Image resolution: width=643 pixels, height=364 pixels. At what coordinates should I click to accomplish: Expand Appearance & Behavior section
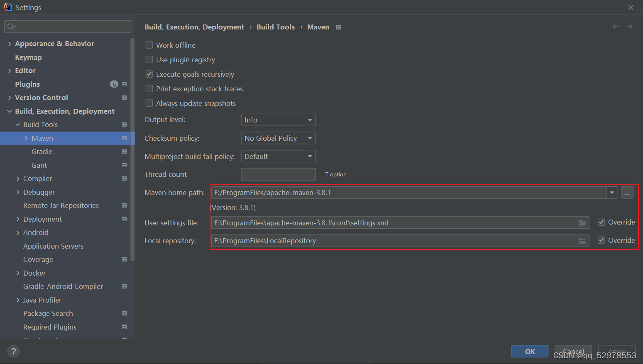(x=10, y=44)
